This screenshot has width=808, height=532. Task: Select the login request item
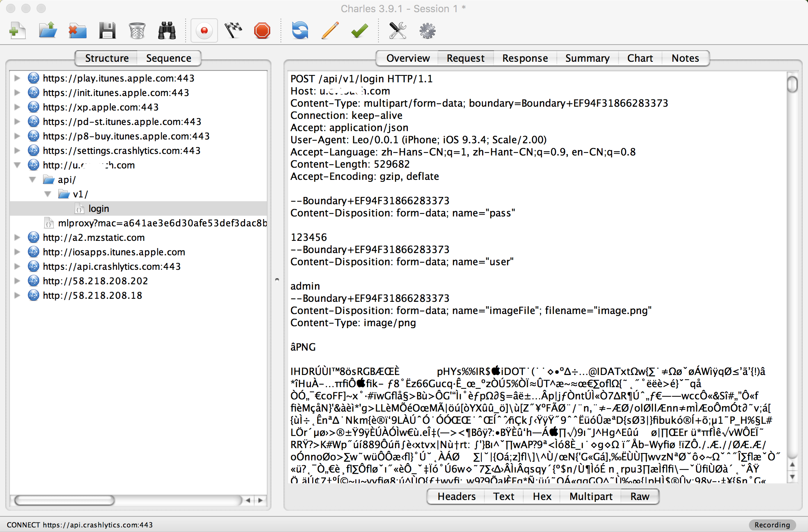pos(138,208)
